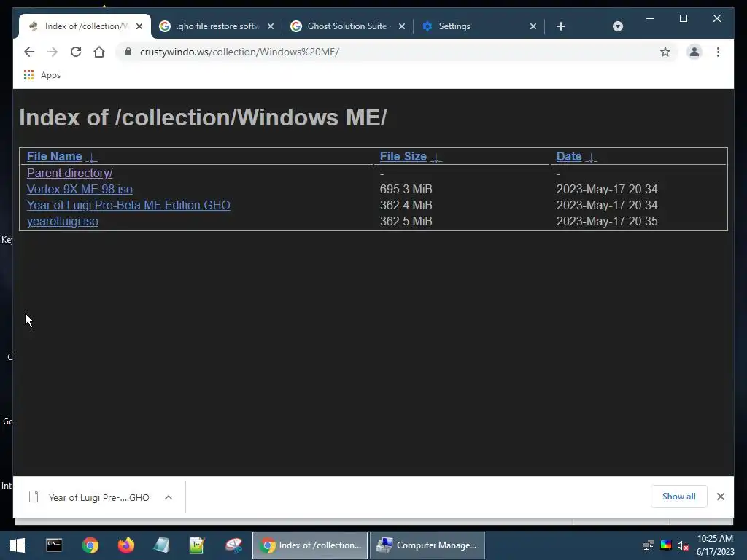Open the tab search dropdown
The image size is (747, 560).
click(x=617, y=26)
